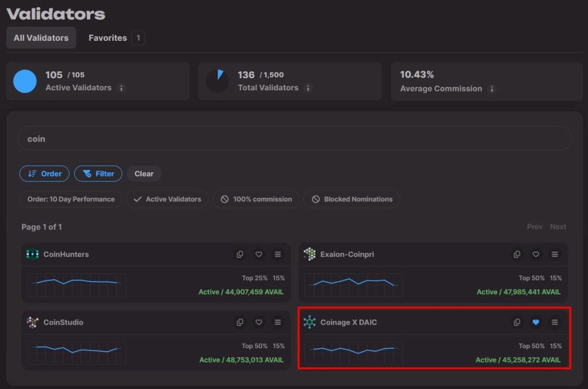Click the Coinage X DAIC identicon
588x389 pixels.
click(310, 322)
